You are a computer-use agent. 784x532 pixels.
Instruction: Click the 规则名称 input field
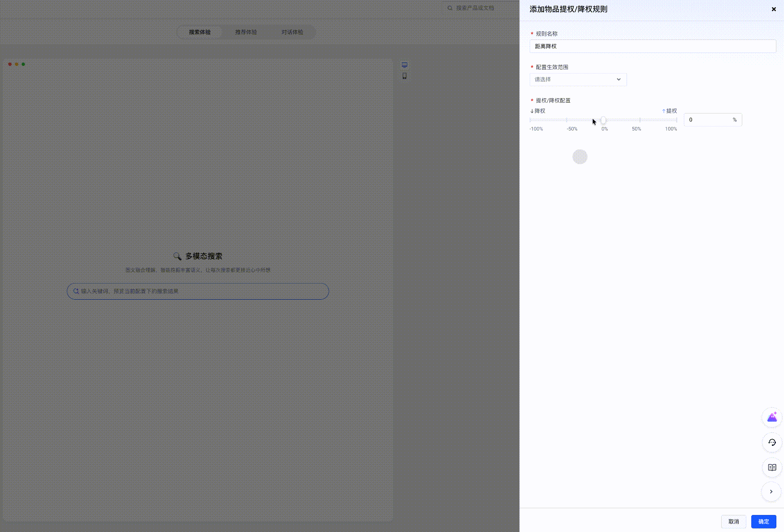coord(653,46)
